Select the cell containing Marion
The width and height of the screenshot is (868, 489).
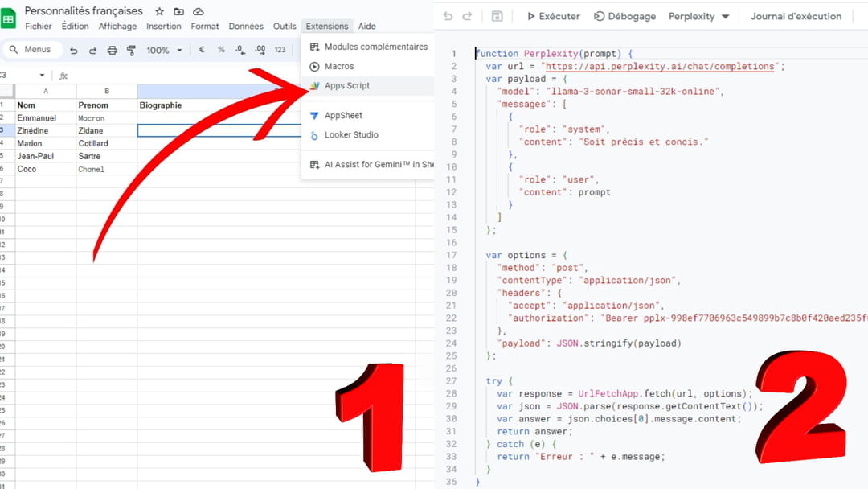[46, 143]
